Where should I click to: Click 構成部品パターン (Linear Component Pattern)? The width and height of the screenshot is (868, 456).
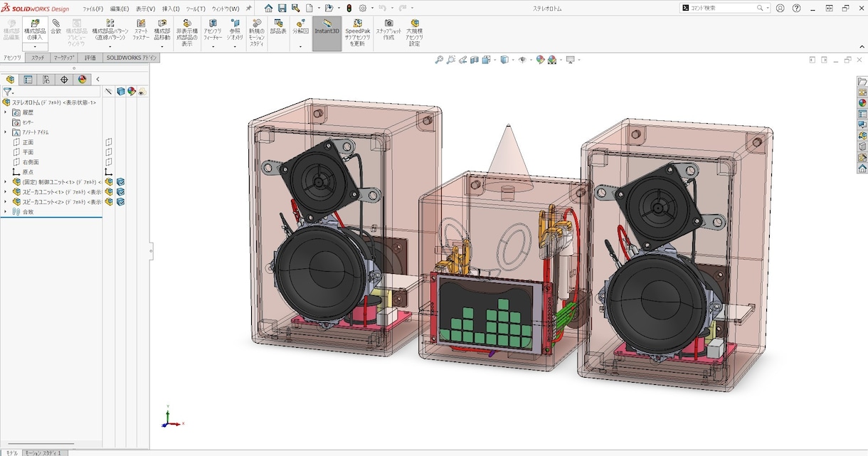pyautogui.click(x=110, y=31)
